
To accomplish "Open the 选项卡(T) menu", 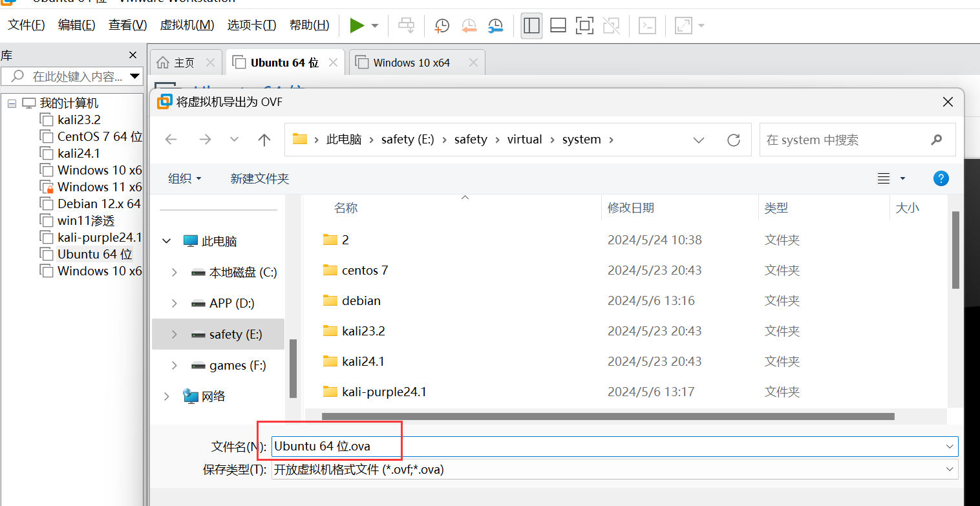I will coord(251,25).
